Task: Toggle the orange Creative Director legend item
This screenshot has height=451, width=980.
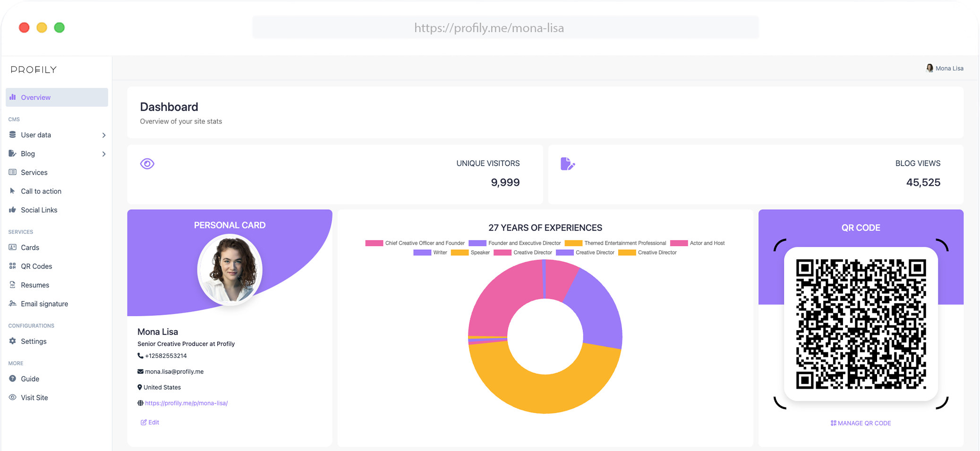Action: [x=648, y=253]
